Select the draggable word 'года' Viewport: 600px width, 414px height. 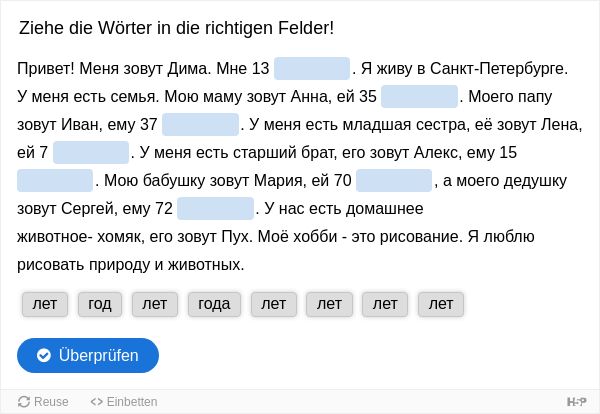click(x=214, y=304)
